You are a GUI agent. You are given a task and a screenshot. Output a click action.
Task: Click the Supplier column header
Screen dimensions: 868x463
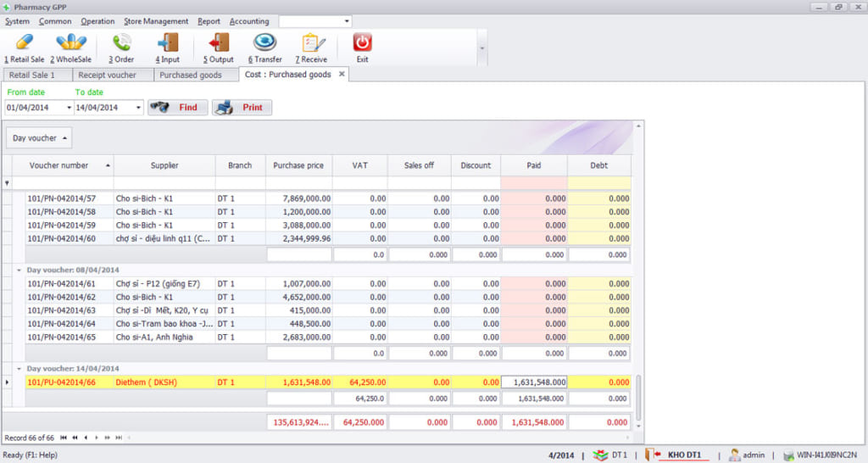[164, 165]
